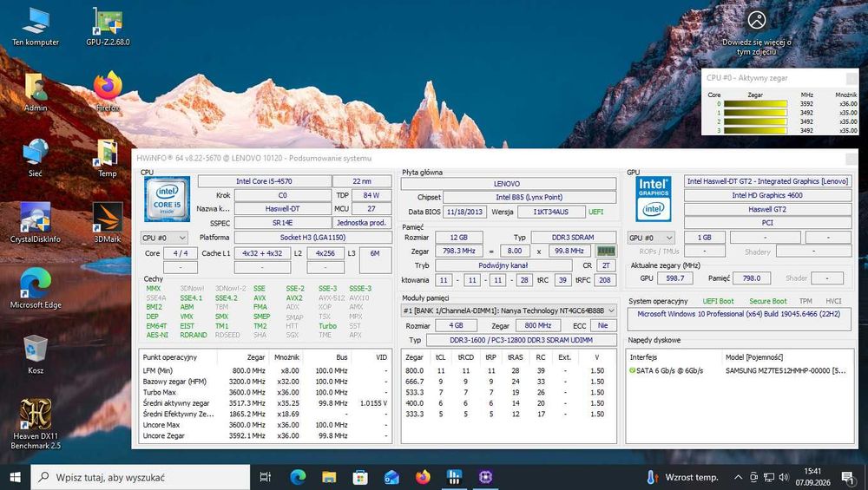The image size is (868, 490).
Task: Show hidden tray icons chevron
Action: [x=738, y=477]
